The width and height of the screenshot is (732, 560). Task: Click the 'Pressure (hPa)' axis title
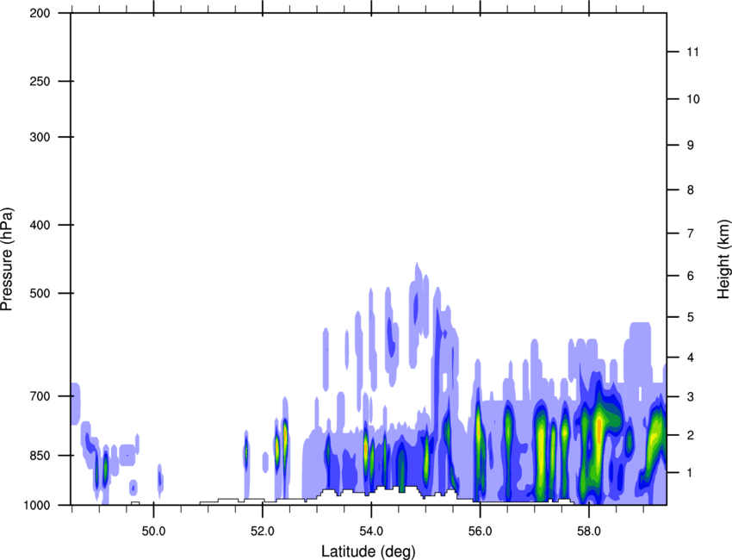[7, 259]
